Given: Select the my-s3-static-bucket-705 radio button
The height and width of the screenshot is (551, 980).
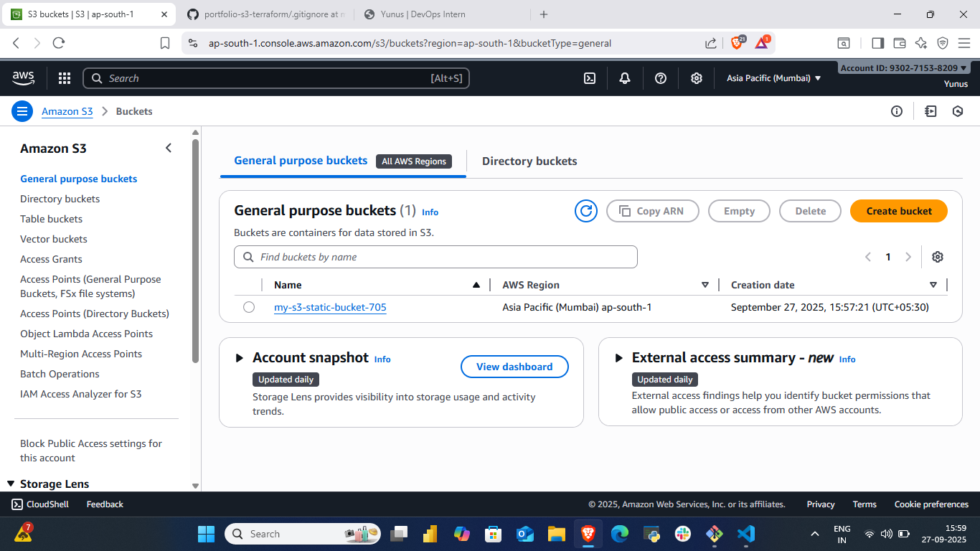Looking at the screenshot, I should 249,307.
